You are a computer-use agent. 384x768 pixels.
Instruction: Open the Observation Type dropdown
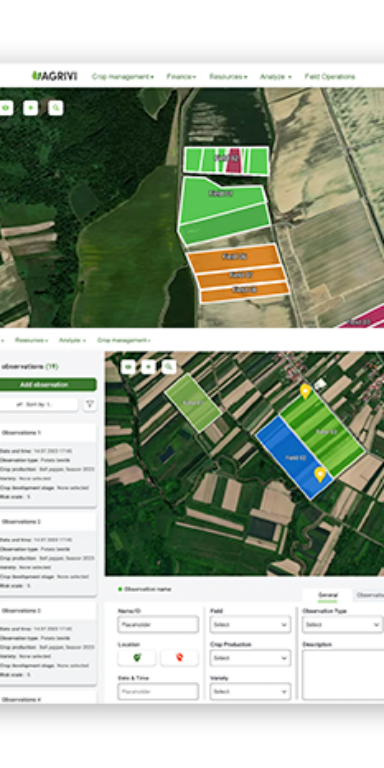pyautogui.click(x=342, y=624)
